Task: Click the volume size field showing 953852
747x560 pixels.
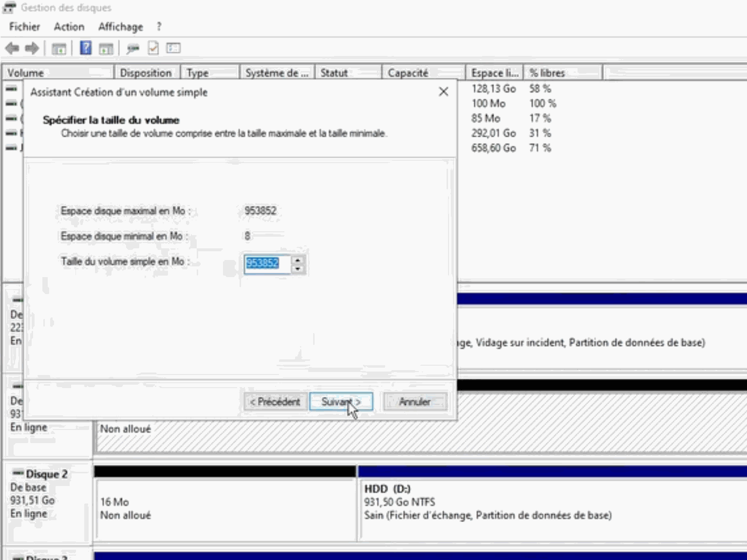Action: (266, 263)
